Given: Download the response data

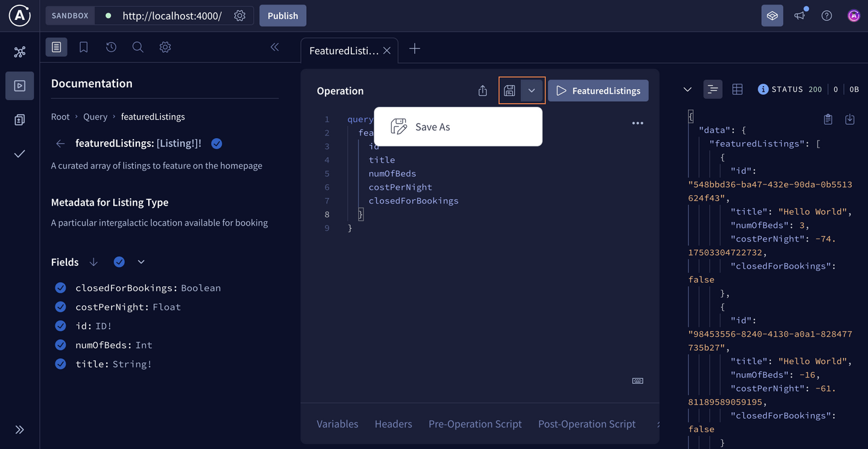Looking at the screenshot, I should 850,119.
